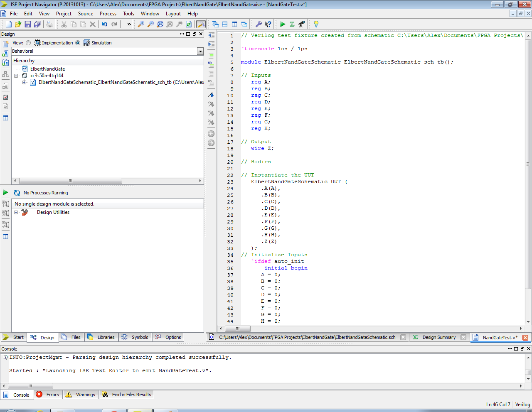Switch to the Libraries tab
The height and width of the screenshot is (412, 532).
(x=101, y=337)
